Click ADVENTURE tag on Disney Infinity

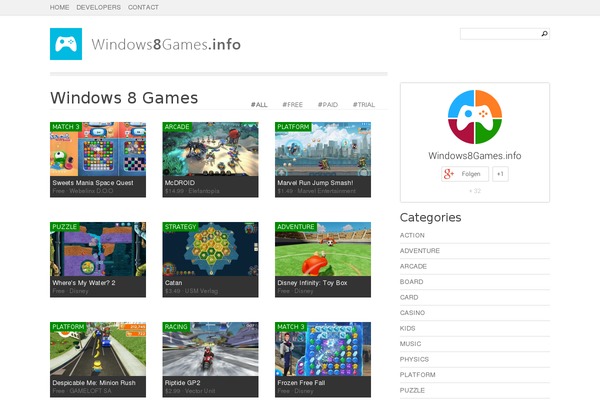pos(296,227)
